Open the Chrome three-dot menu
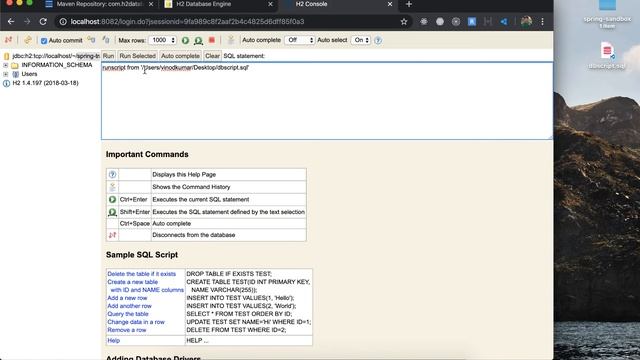 point(542,22)
